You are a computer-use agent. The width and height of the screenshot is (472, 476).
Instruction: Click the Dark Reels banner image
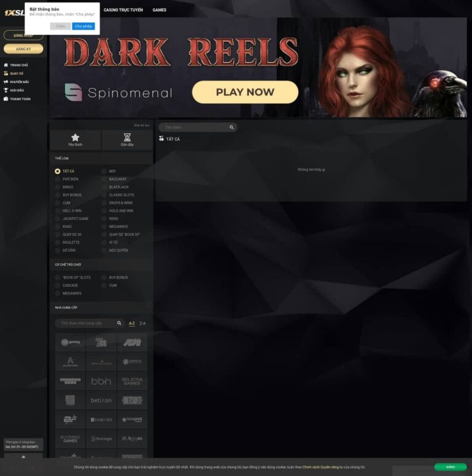[x=258, y=68]
